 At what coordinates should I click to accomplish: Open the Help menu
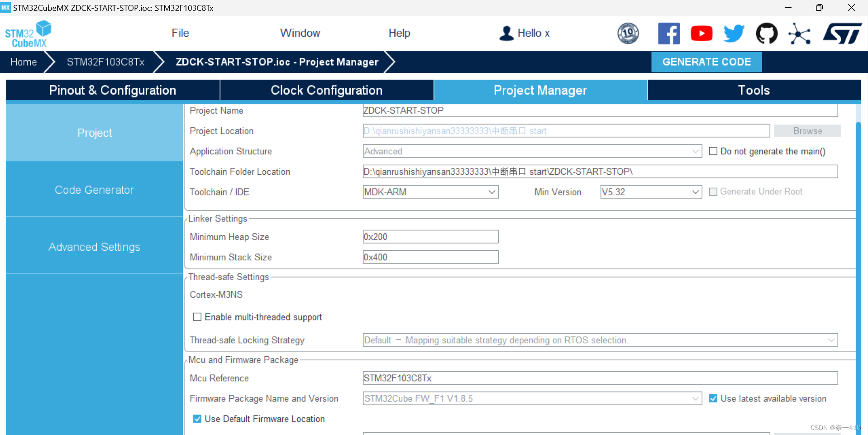(399, 33)
